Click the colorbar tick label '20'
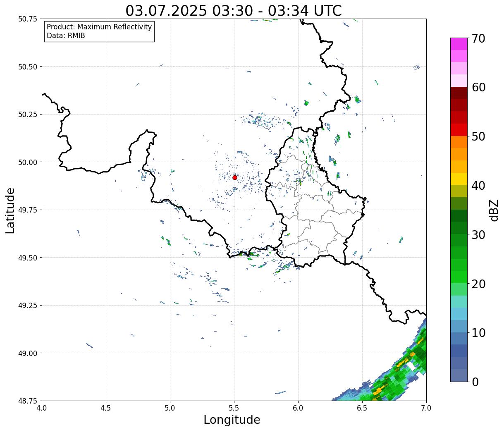The image size is (504, 430). click(x=478, y=284)
